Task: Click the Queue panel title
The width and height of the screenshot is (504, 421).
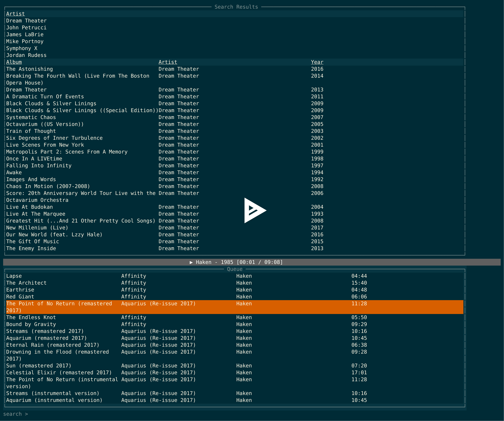Action: pos(235,269)
